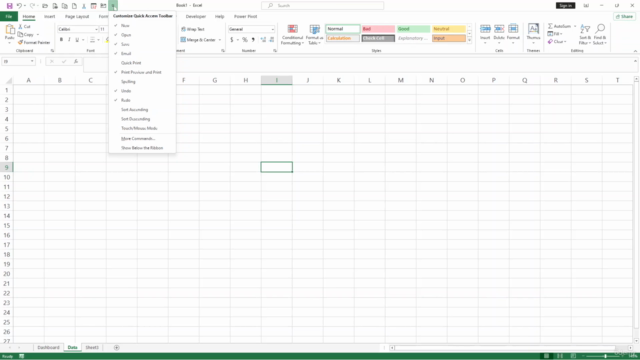Switch to Page Layout ribbon tab
640x360 pixels.
(x=77, y=17)
